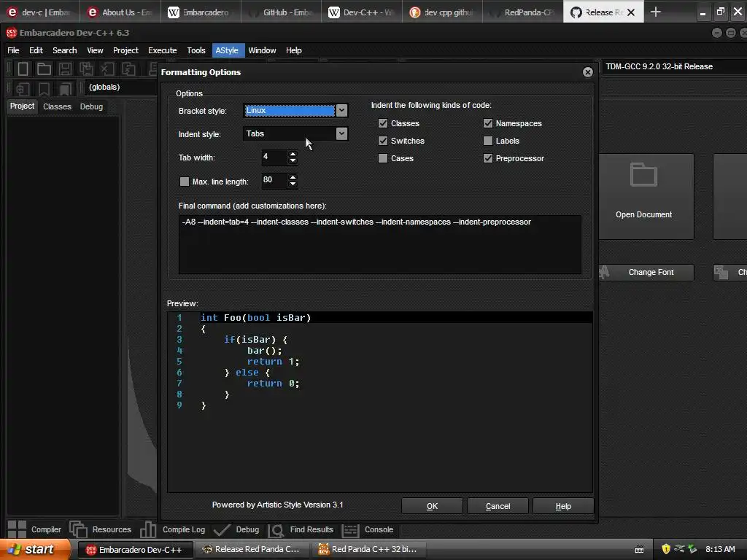
Task: Click the folder icon above Open Document
Action: 643,174
